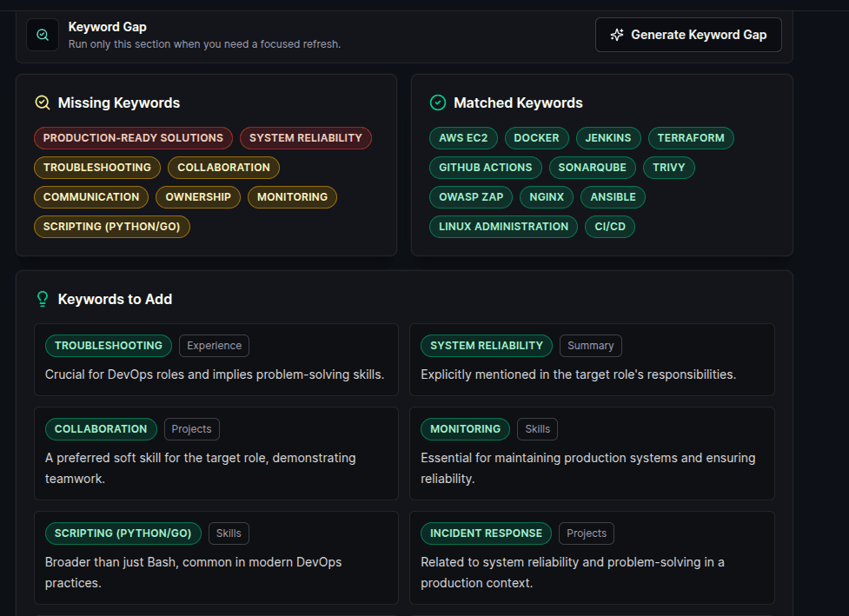This screenshot has width=849, height=616.
Task: Select the TERRAFORM matched keyword
Action: 691,138
